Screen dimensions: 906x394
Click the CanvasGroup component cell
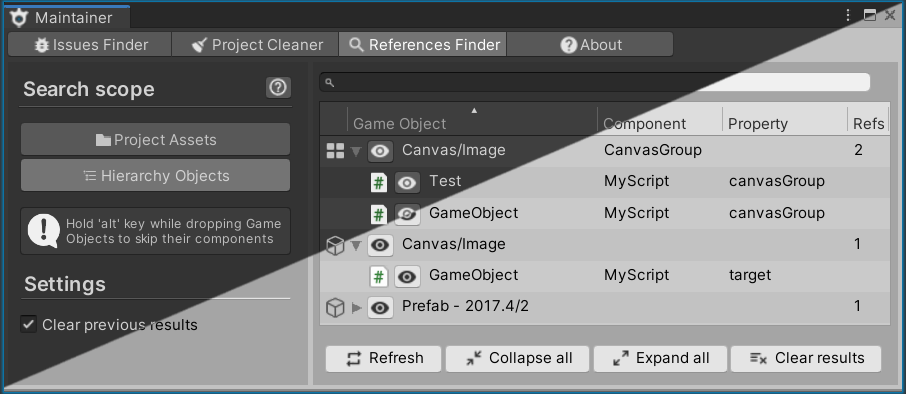pyautogui.click(x=653, y=150)
